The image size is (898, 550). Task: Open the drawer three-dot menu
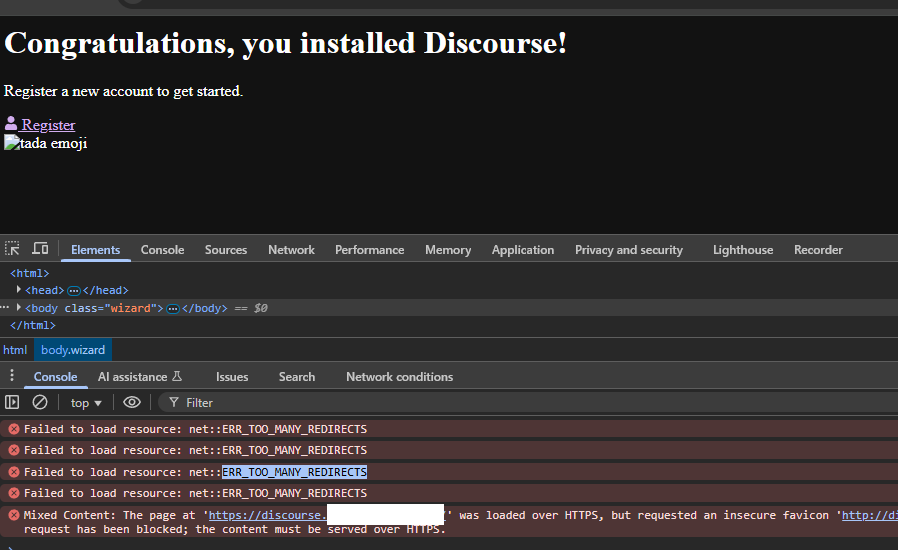coord(12,376)
